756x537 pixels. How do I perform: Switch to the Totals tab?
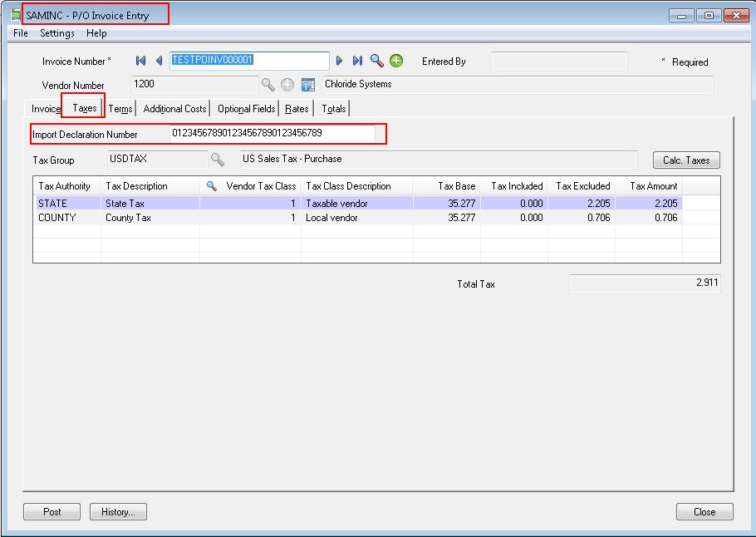(334, 109)
